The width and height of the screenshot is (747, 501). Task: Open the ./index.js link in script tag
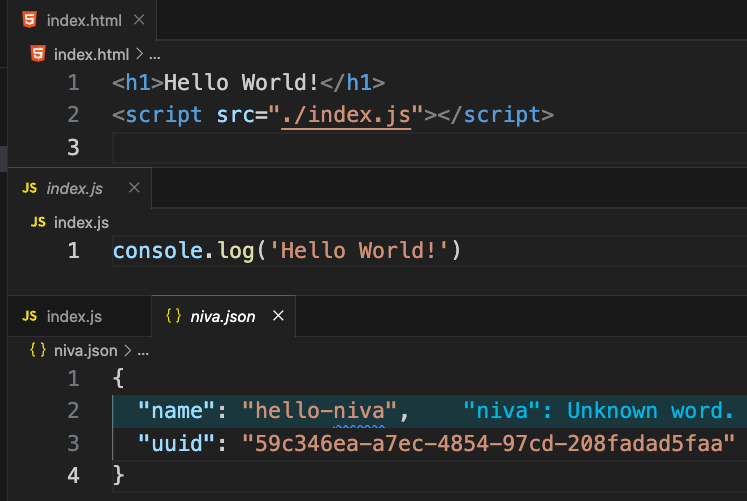click(346, 115)
